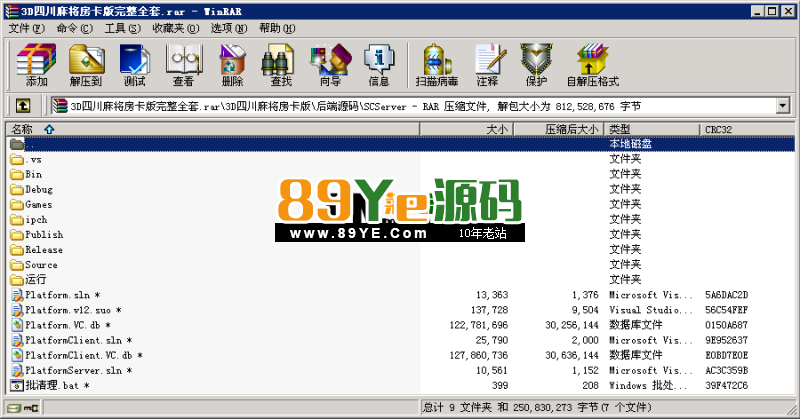Select the Release folder name
This screenshot has width=800, height=419.
tap(44, 250)
